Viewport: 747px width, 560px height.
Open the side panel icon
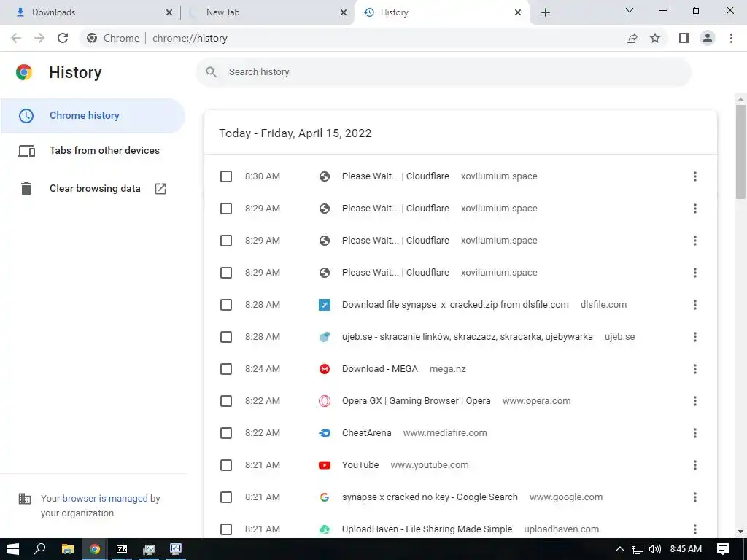point(684,38)
